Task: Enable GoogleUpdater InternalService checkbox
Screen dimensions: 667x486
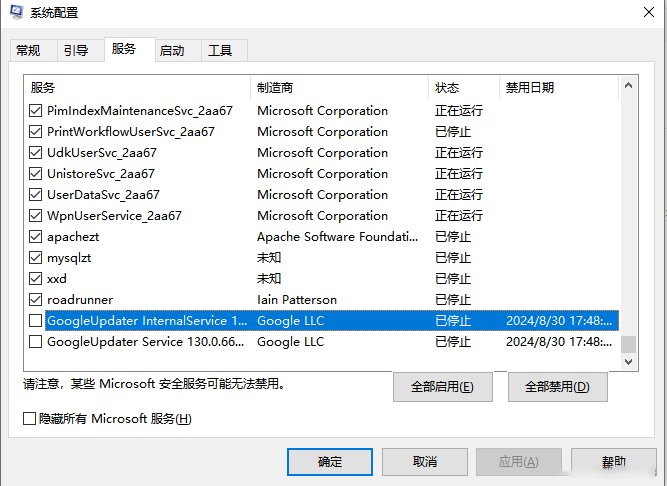Action: (x=36, y=321)
